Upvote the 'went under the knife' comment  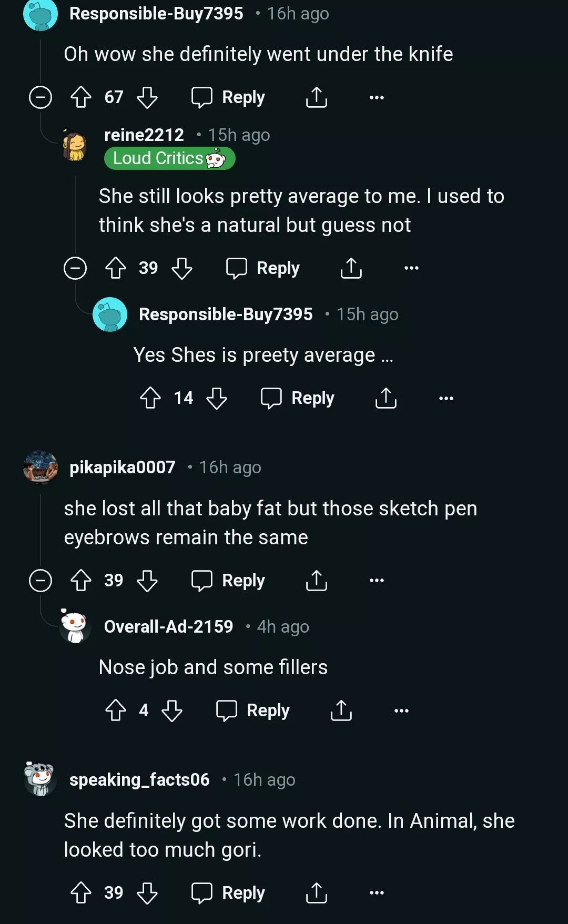(x=81, y=97)
